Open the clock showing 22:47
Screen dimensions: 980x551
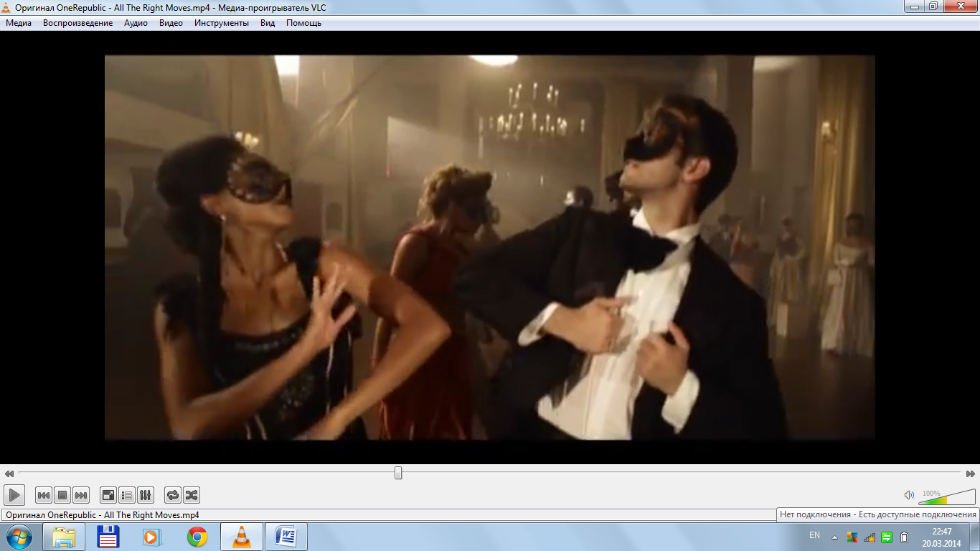click(941, 537)
